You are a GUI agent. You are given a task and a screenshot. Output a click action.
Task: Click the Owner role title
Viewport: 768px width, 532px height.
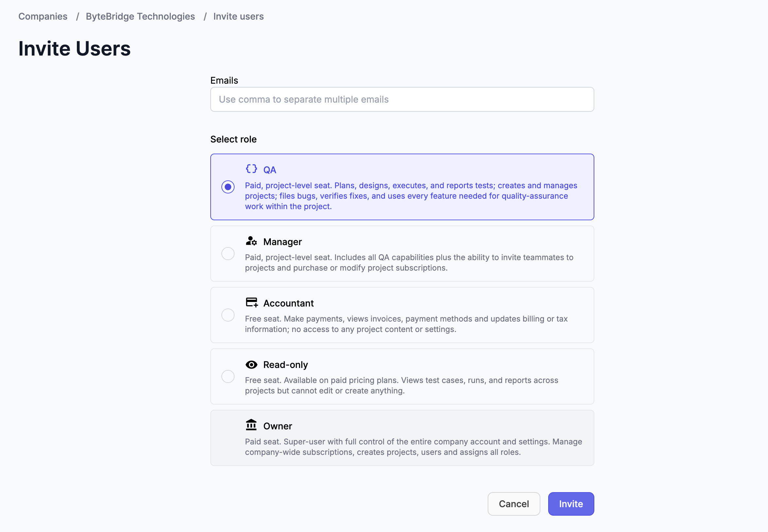point(278,426)
